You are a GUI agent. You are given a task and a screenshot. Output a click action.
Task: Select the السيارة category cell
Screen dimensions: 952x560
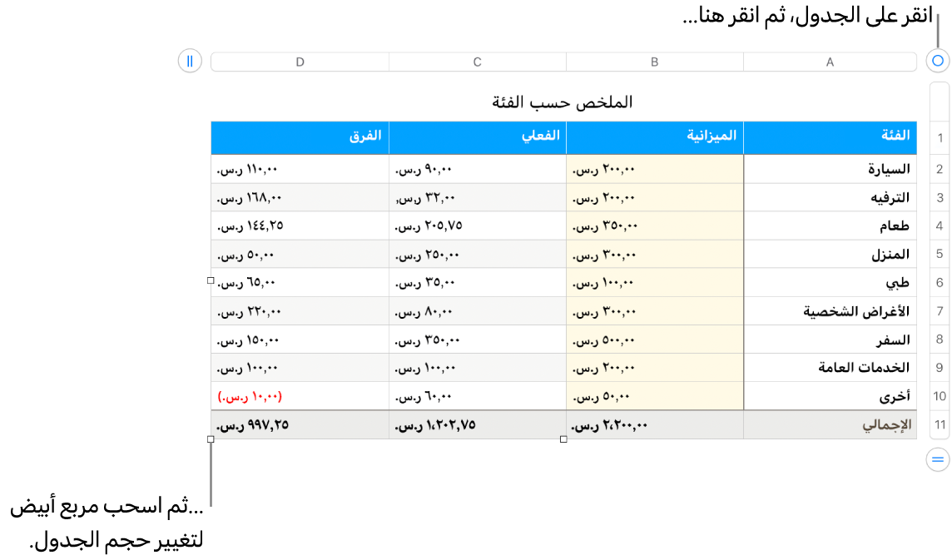pyautogui.click(x=830, y=169)
